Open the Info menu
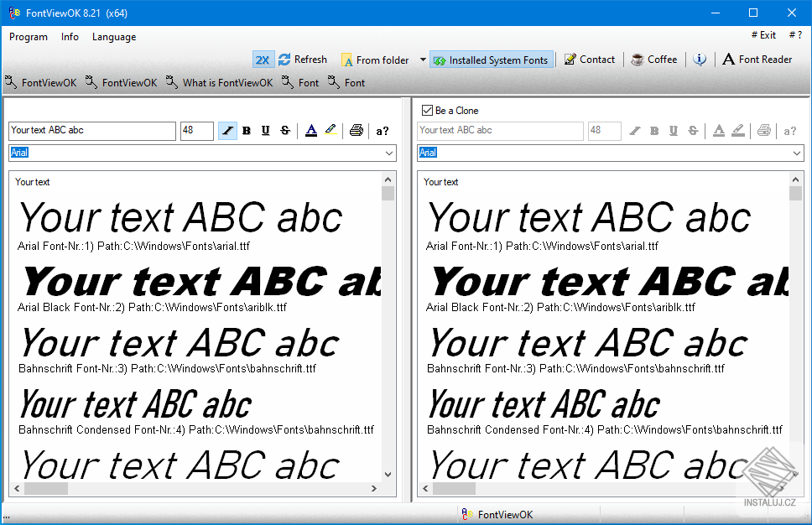The height and width of the screenshot is (525, 812). [x=70, y=37]
